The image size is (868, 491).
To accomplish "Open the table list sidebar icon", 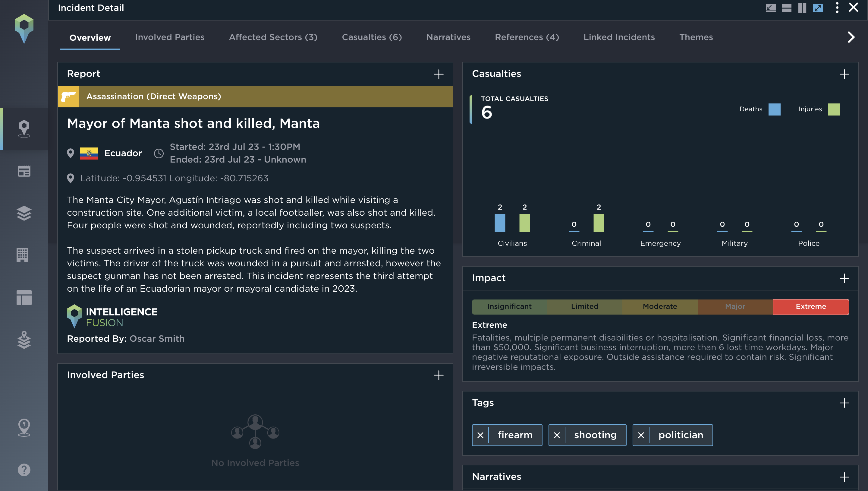I will pos(24,171).
